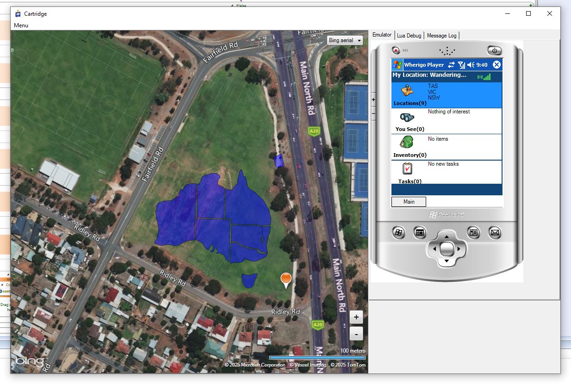
Task: Click the small blue zone near Main North Rd
Action: click(x=279, y=161)
